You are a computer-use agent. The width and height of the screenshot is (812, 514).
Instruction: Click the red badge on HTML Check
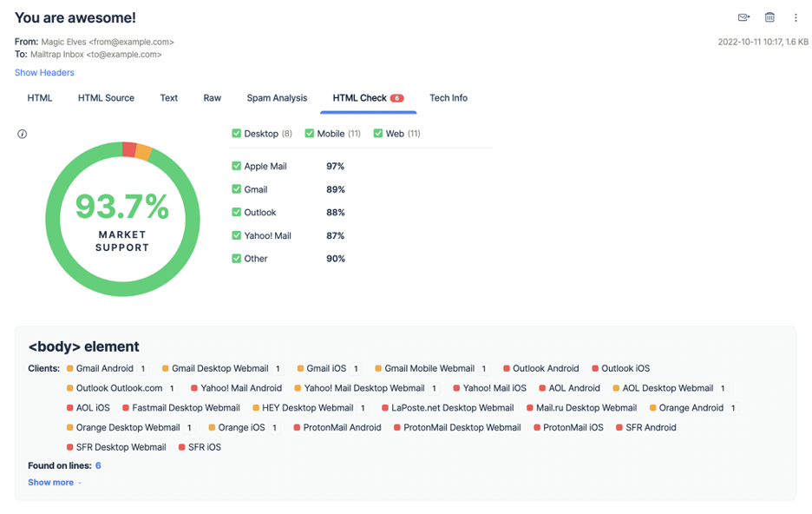point(396,98)
